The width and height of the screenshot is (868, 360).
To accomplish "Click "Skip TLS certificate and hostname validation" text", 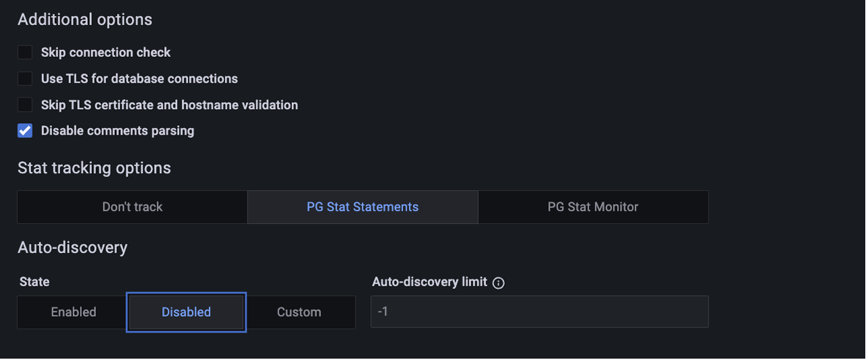I will 169,105.
